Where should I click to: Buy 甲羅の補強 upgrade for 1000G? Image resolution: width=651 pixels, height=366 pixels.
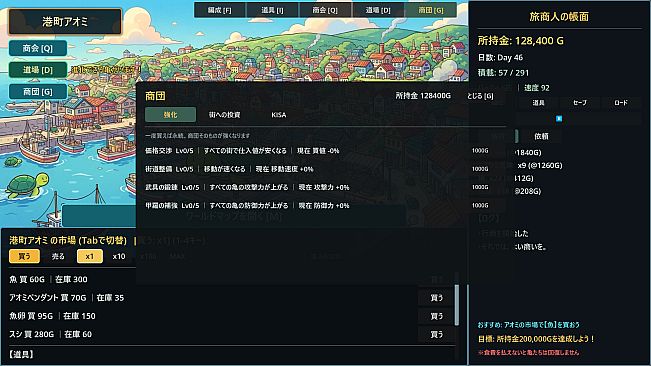480,205
